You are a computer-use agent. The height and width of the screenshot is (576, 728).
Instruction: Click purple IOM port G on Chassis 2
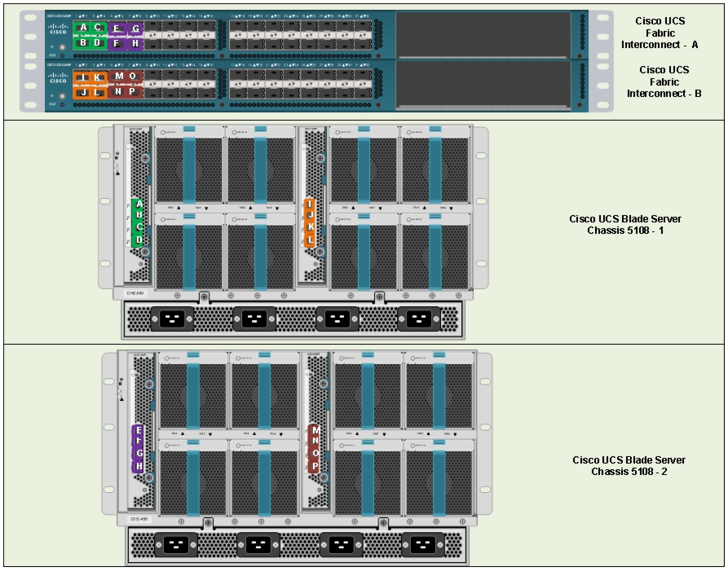click(138, 454)
